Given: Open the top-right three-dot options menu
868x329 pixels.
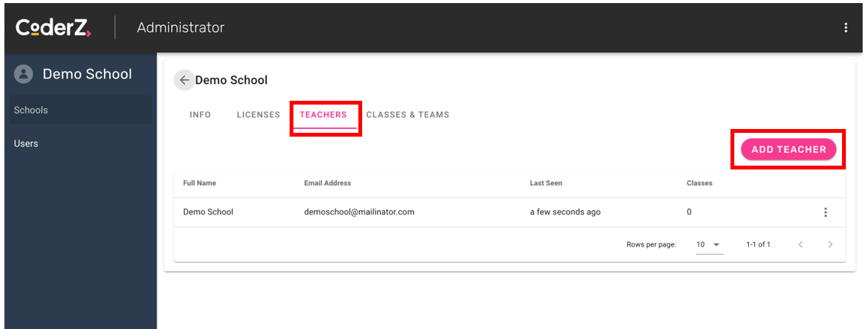Looking at the screenshot, I should (845, 27).
